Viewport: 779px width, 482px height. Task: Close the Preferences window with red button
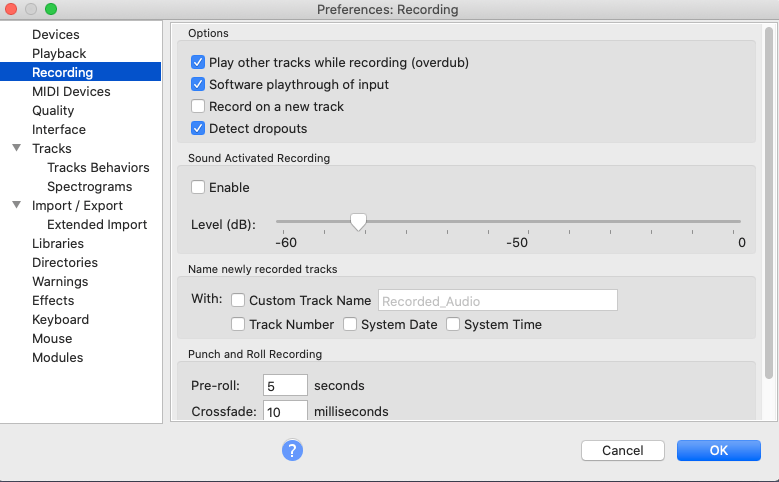point(11,9)
